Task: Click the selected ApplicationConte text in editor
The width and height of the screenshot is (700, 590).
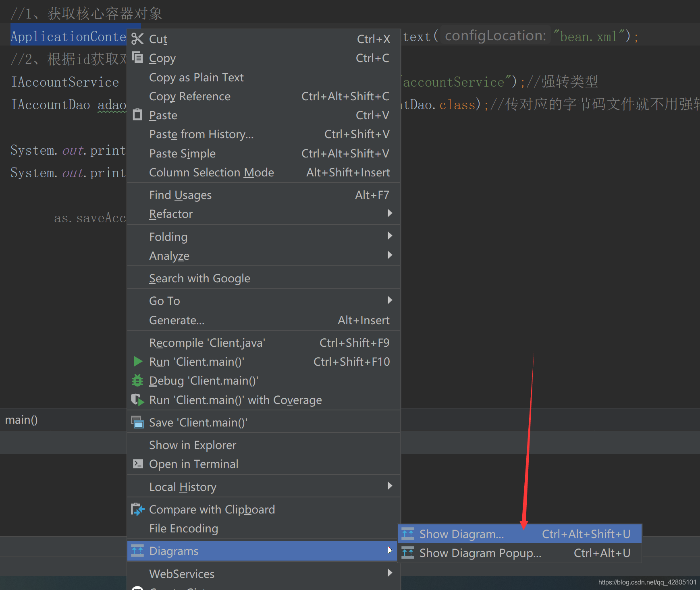Action: (x=68, y=36)
